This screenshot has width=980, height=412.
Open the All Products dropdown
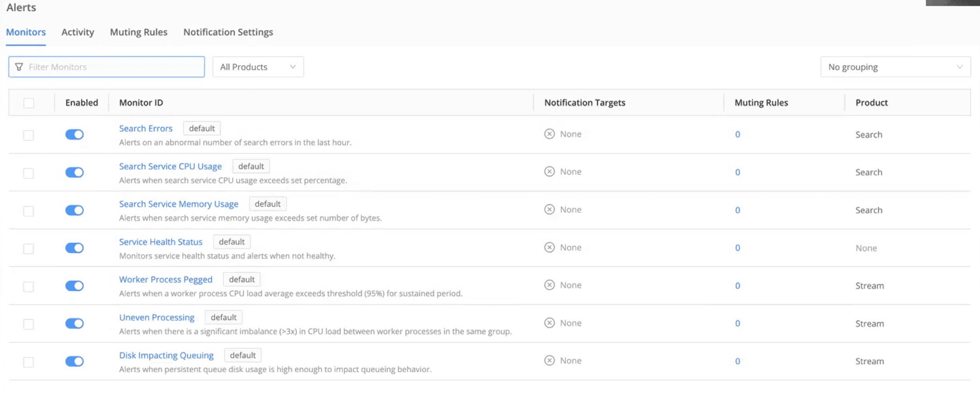pos(258,67)
